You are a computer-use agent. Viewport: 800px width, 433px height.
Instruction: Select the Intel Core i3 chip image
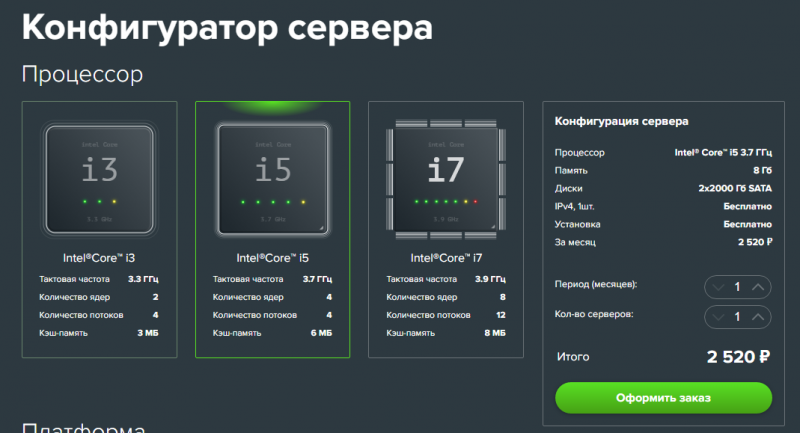coord(99,180)
